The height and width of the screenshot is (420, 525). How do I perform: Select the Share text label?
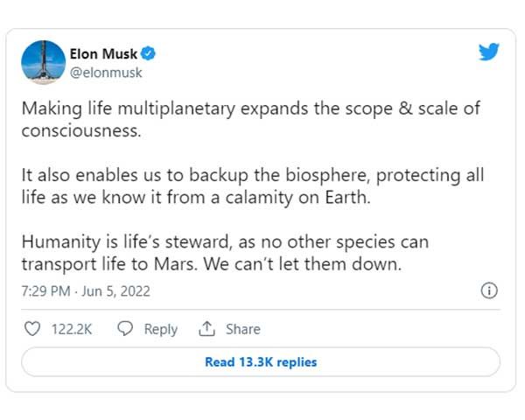[x=243, y=329]
